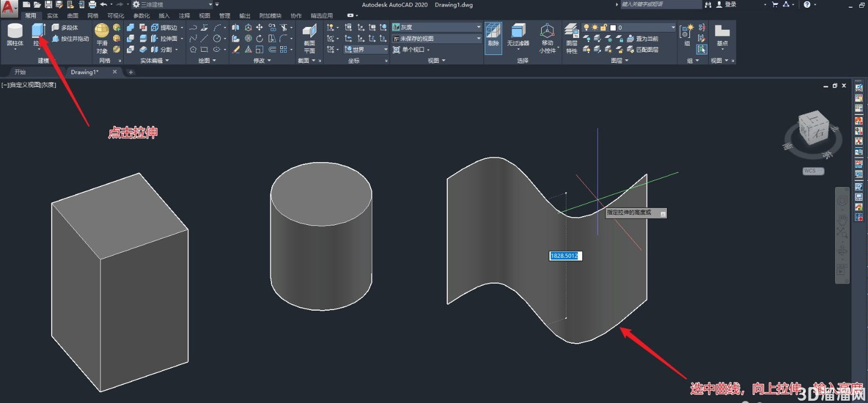868x403 pixels.
Task: Click the Smooth Object (平滑对象) icon
Action: click(x=102, y=38)
